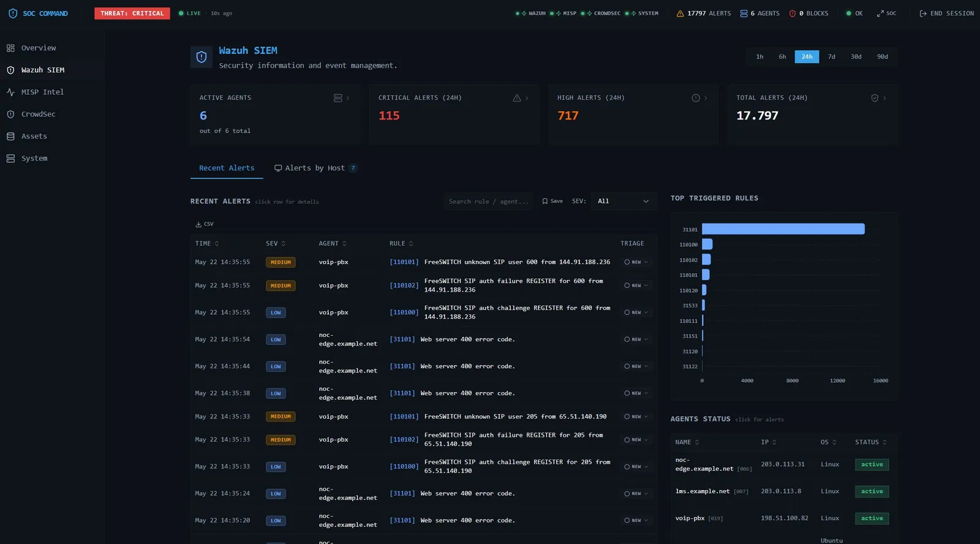980x544 pixels.
Task: Switch to Alerts by Host tab
Action: [x=315, y=168]
